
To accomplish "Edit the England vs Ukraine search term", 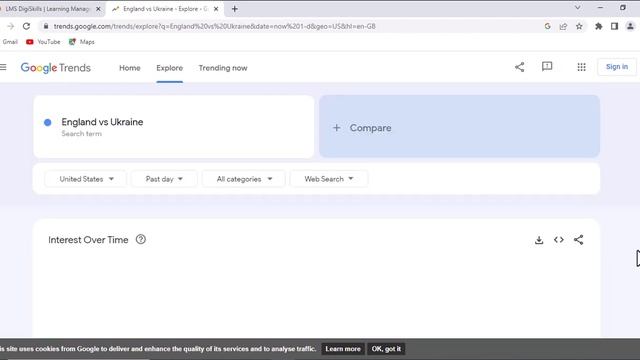I will tap(102, 122).
